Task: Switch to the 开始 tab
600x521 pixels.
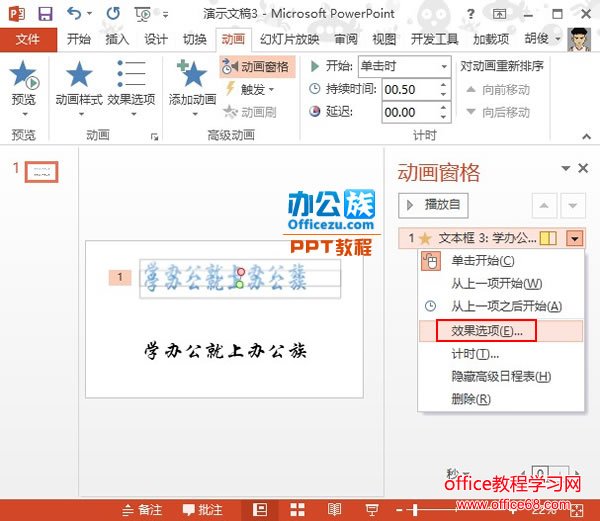Action: click(79, 39)
